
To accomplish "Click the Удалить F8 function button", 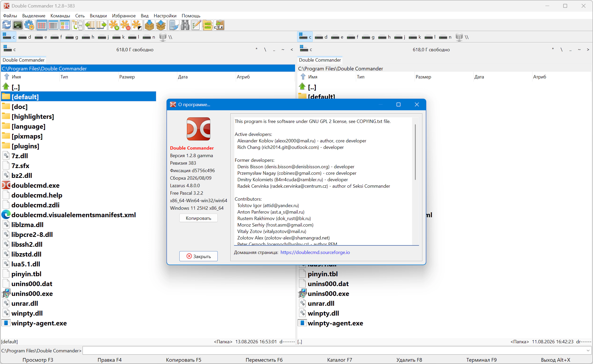I will tap(409, 360).
